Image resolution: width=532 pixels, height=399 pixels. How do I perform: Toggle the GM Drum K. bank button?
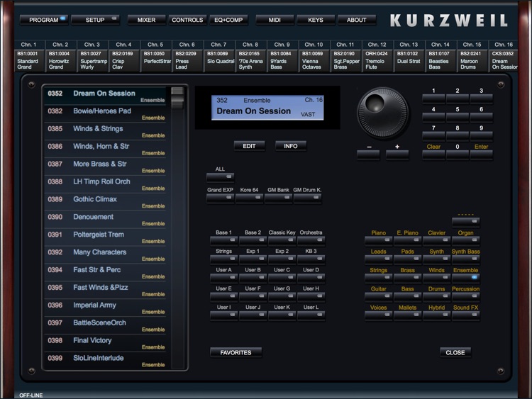307,198
